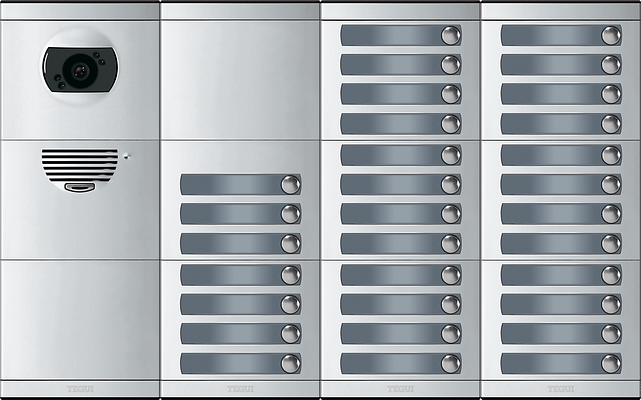Viewport: 641px width, 400px height.
Task: Ring the eighth round button in third panel
Action: tap(451, 244)
